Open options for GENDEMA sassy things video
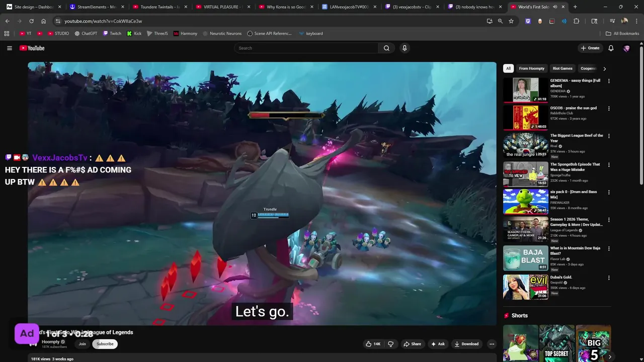The image size is (644, 362). coord(609,81)
